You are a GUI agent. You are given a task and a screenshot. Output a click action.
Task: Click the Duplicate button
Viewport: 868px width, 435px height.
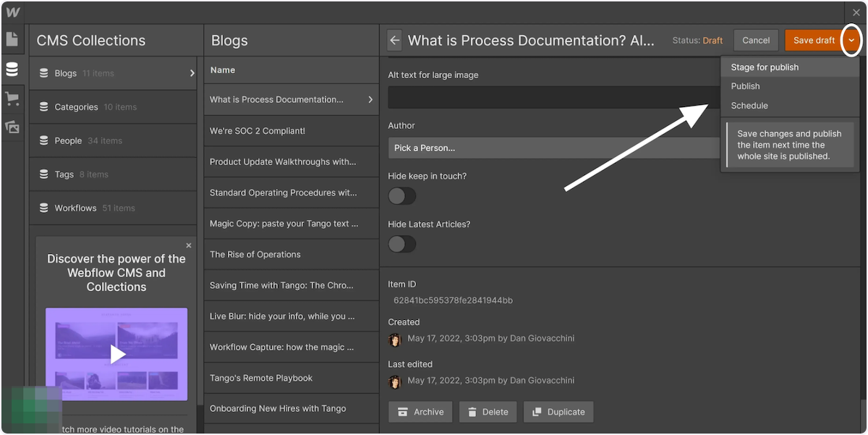(558, 412)
